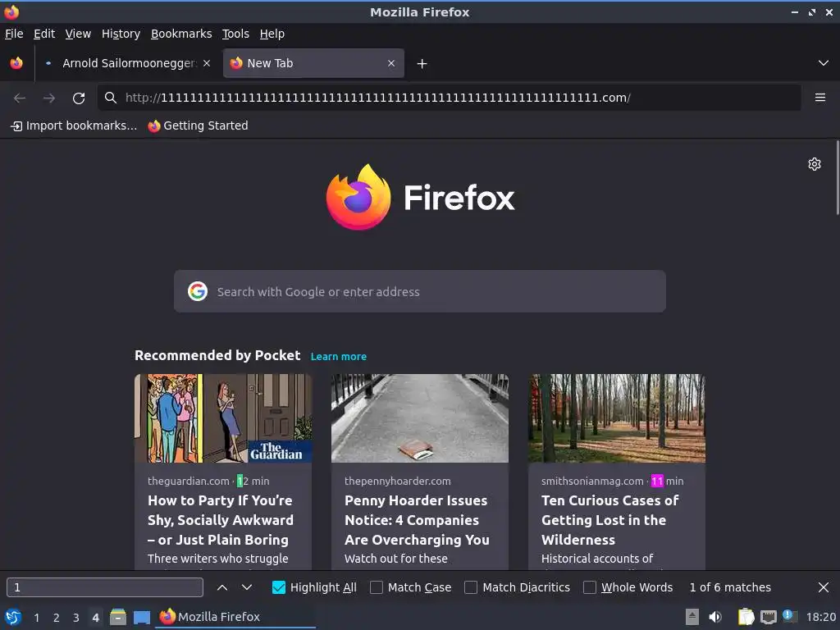Open a new tab with plus button

422,64
